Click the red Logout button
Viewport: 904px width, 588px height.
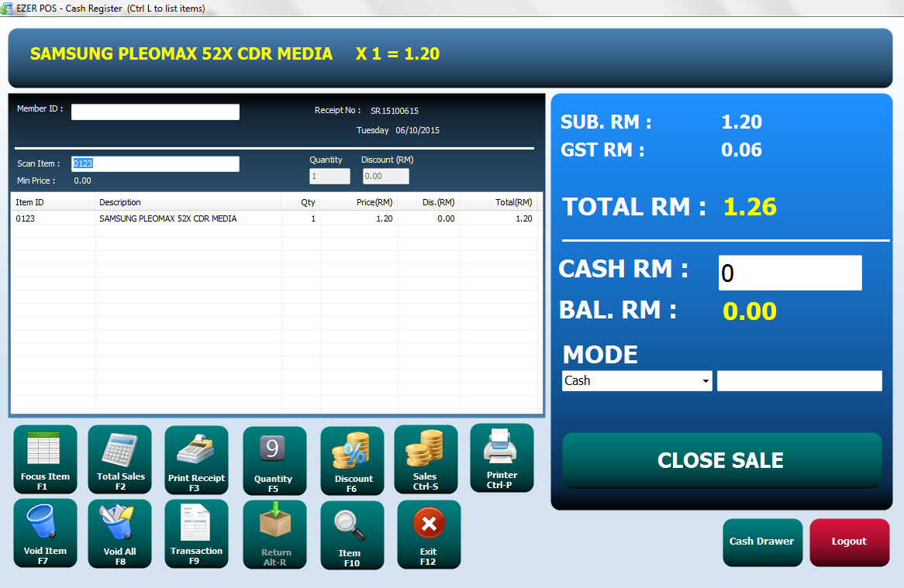click(x=849, y=542)
